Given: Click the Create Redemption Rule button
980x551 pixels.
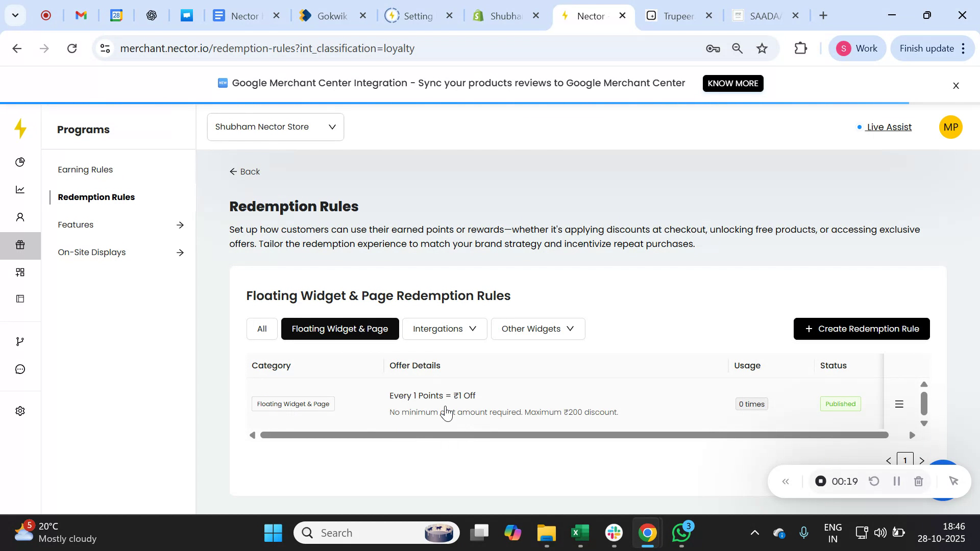Looking at the screenshot, I should tap(861, 329).
